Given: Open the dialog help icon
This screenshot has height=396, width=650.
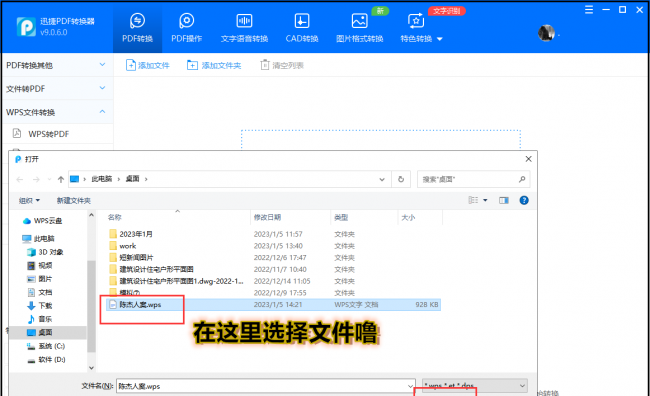Looking at the screenshot, I should tap(524, 200).
